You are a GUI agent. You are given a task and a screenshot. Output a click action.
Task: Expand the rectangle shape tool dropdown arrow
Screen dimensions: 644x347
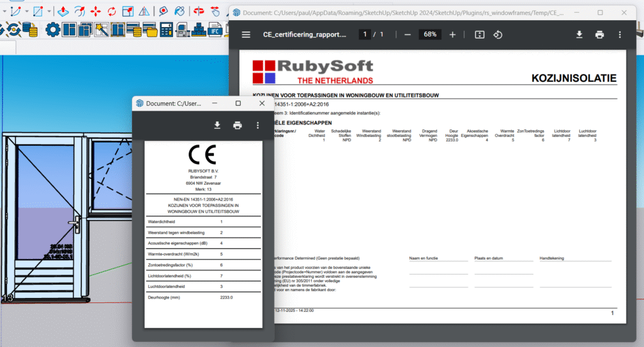point(48,11)
